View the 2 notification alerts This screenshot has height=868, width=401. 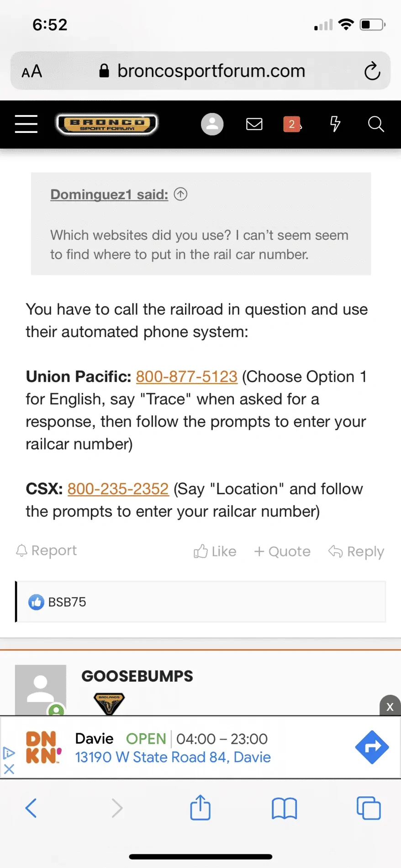(292, 124)
